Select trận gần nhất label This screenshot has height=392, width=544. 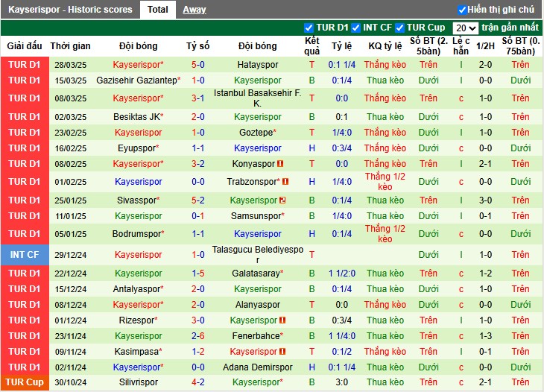point(510,28)
